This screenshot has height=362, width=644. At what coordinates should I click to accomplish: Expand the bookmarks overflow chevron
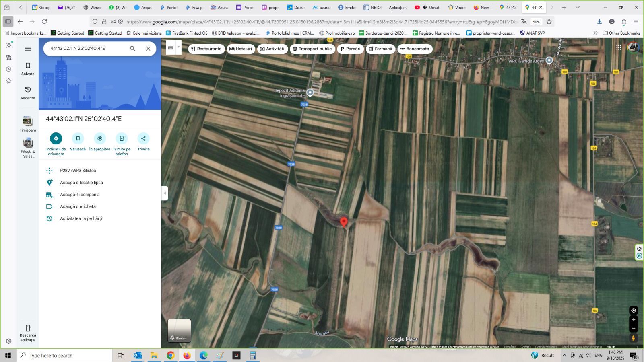(x=595, y=33)
